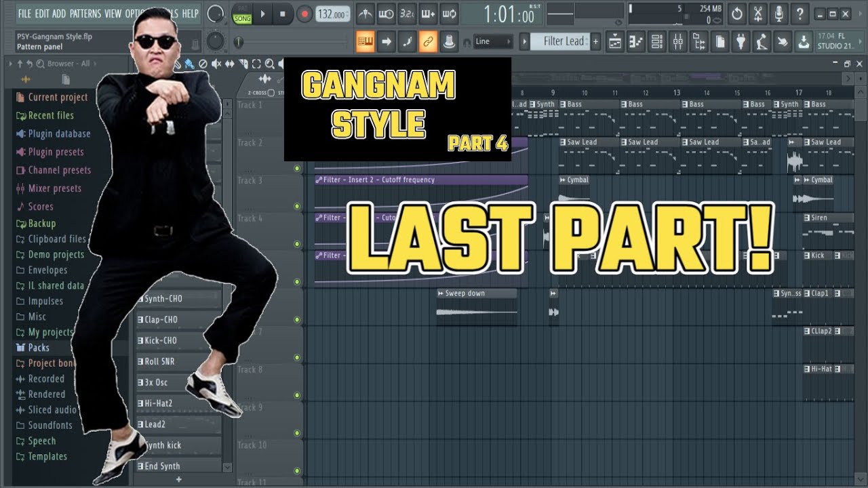Toggle step editing mode footprint icon
Viewport: 868px width, 488px height.
[x=407, y=42]
